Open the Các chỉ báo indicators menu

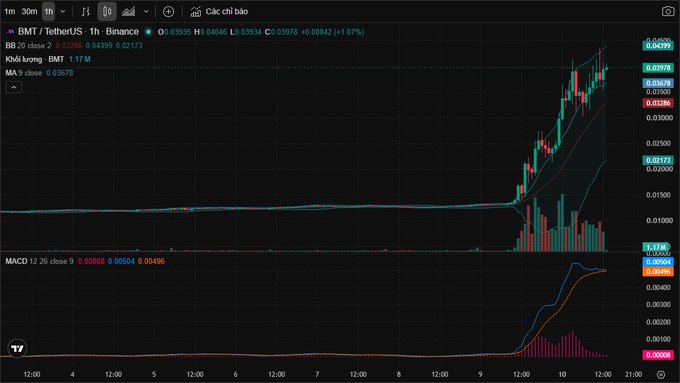pyautogui.click(x=219, y=12)
